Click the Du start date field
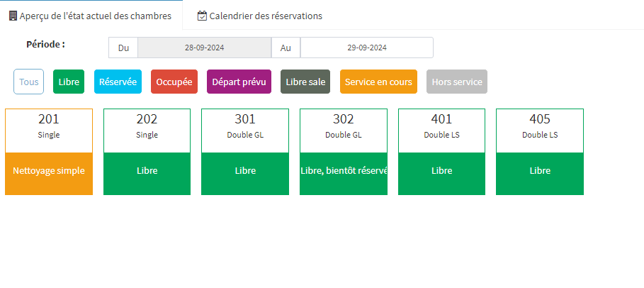 (204, 48)
